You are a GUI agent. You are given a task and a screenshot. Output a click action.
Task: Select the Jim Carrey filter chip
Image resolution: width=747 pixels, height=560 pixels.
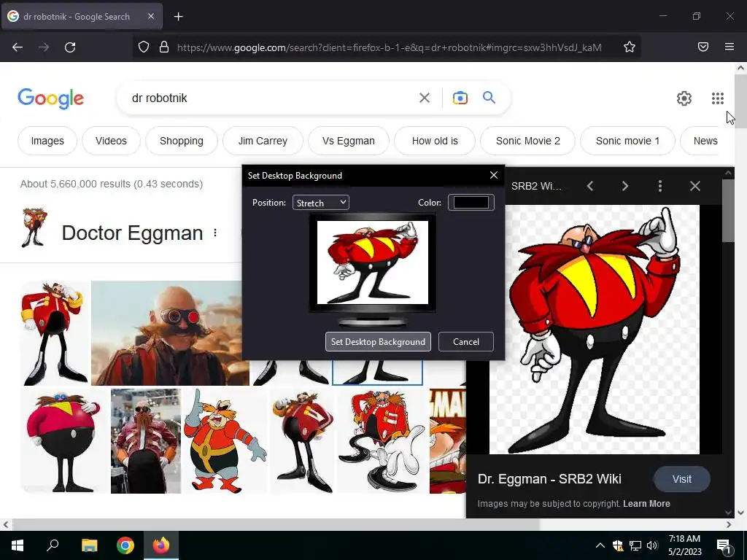[263, 141]
